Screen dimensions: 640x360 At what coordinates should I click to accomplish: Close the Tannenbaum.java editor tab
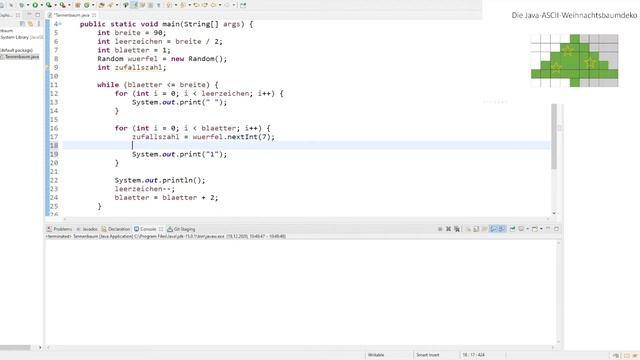(x=94, y=15)
